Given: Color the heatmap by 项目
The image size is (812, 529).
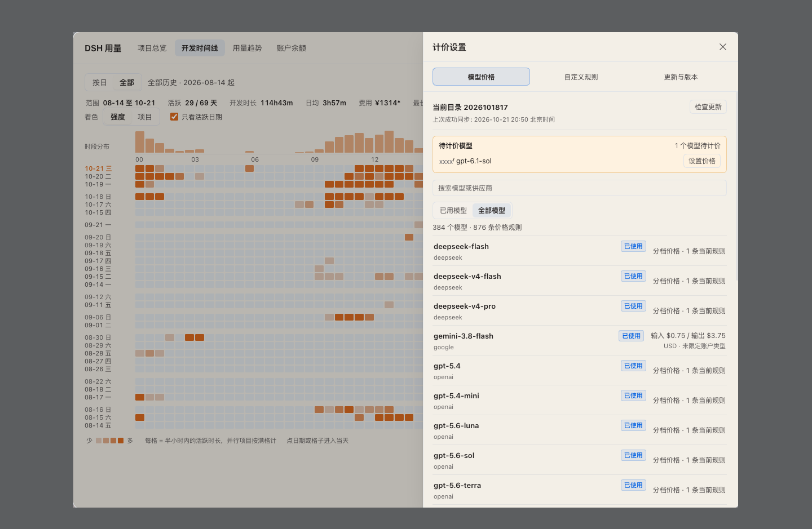Looking at the screenshot, I should tap(145, 117).
